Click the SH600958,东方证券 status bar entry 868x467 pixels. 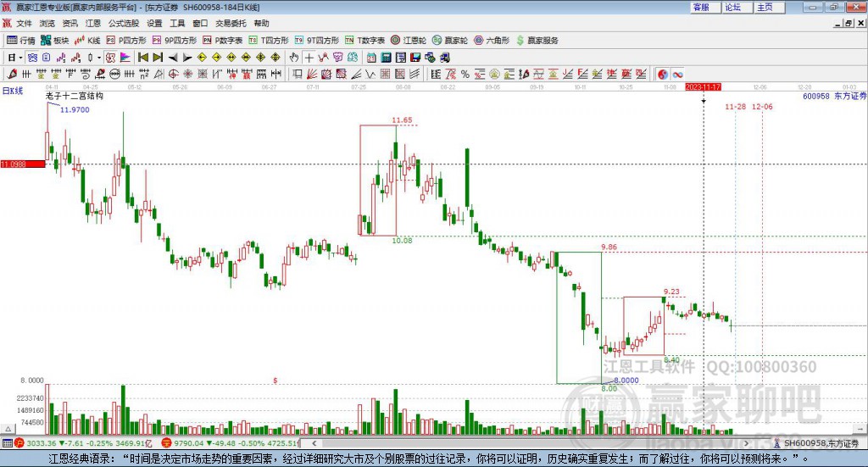[x=821, y=443]
